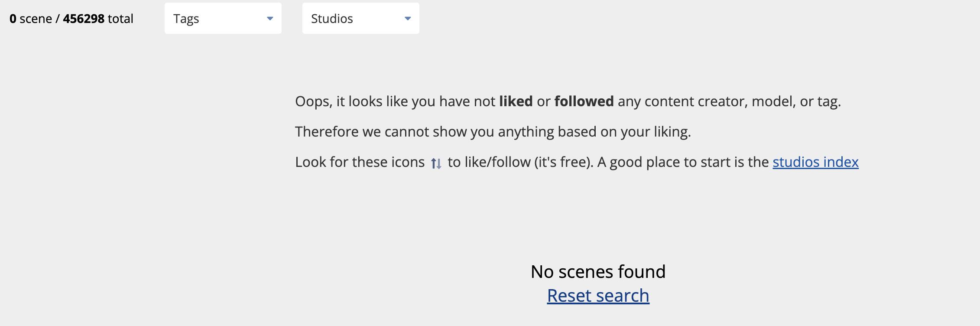Screen dimensions: 980x326
Task: Click the "Look for these icons" text
Action: pos(360,162)
